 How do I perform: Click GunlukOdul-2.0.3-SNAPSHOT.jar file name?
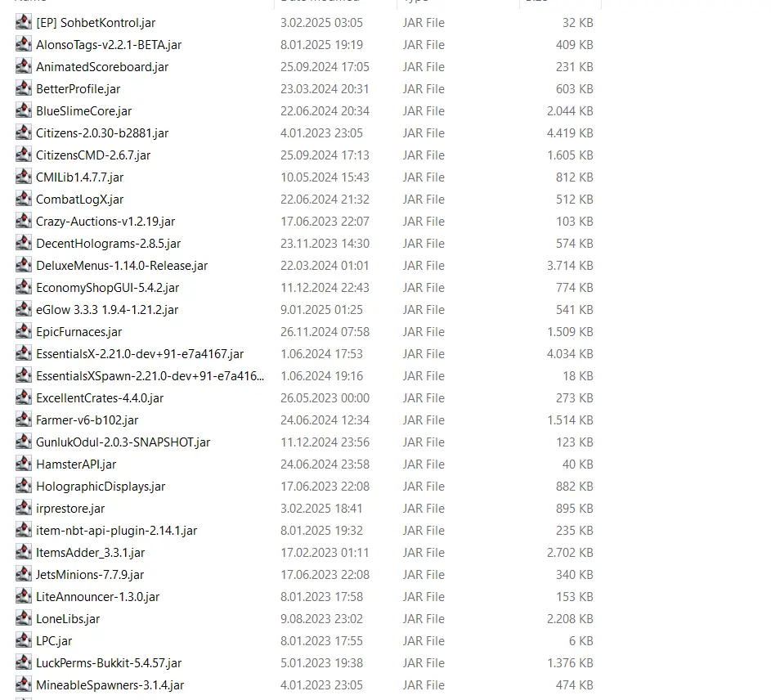click(x=123, y=442)
